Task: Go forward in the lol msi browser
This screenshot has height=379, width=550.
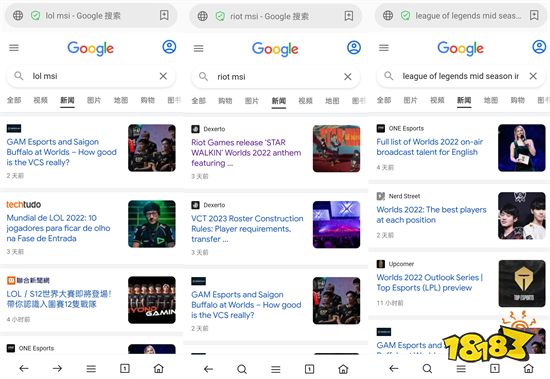Action: coord(58,368)
